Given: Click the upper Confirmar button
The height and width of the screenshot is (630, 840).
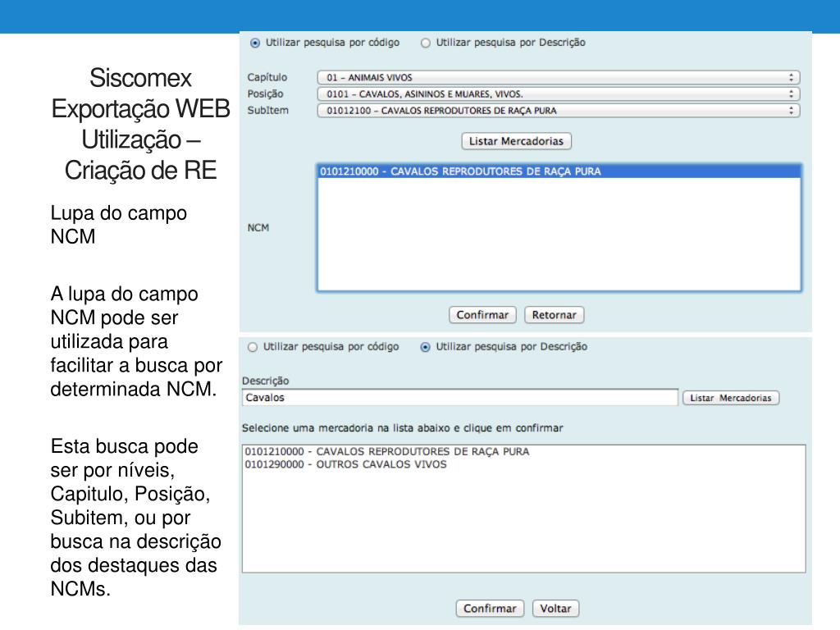Looking at the screenshot, I should pos(482,315).
